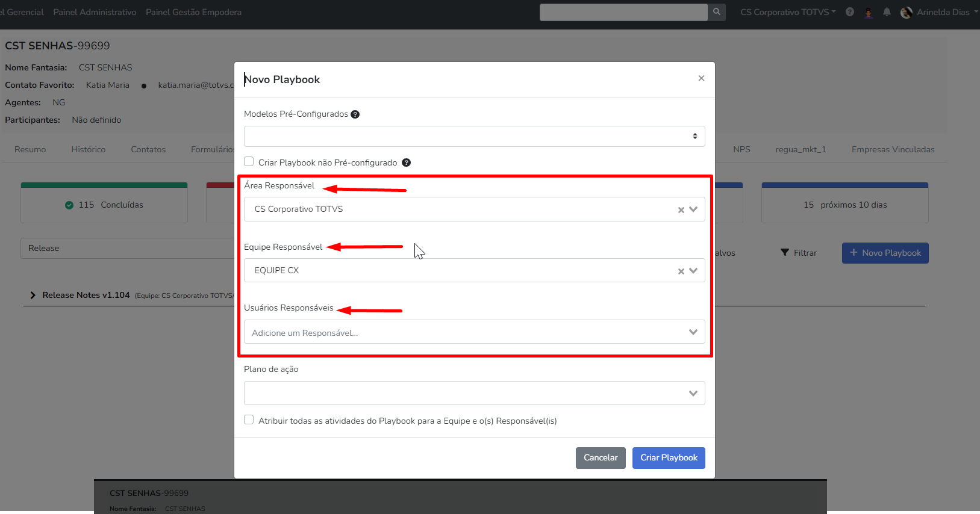Expand the Release Notes v1.104 row
The image size is (980, 514).
pos(33,296)
